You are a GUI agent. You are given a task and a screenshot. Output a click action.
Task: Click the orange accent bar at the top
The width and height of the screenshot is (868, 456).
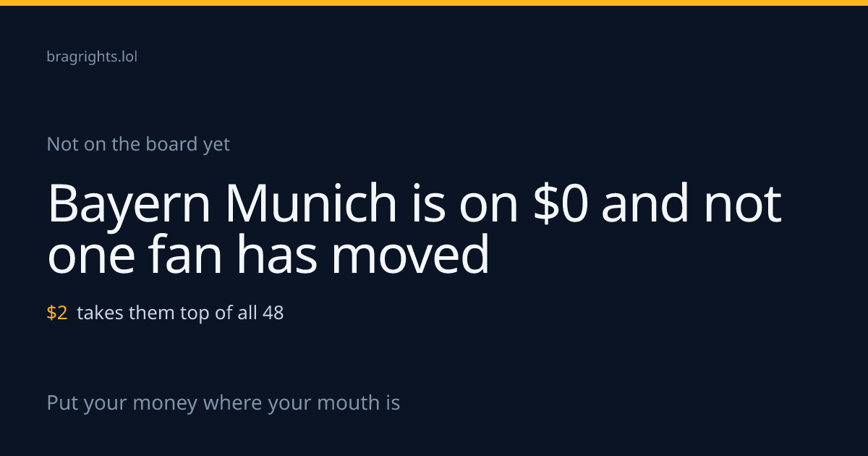434,3
